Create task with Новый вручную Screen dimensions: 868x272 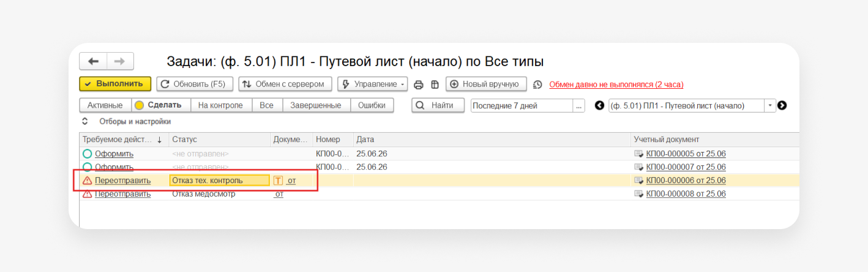[x=486, y=84]
